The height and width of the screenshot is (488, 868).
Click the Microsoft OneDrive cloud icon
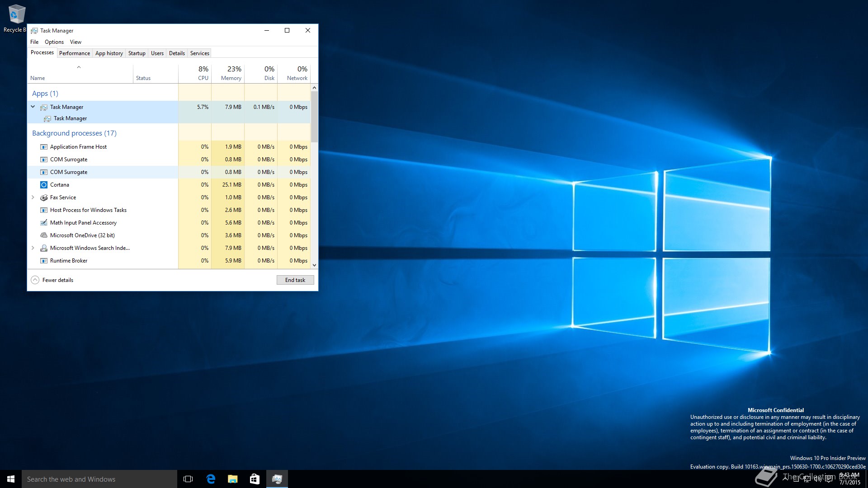tap(44, 235)
